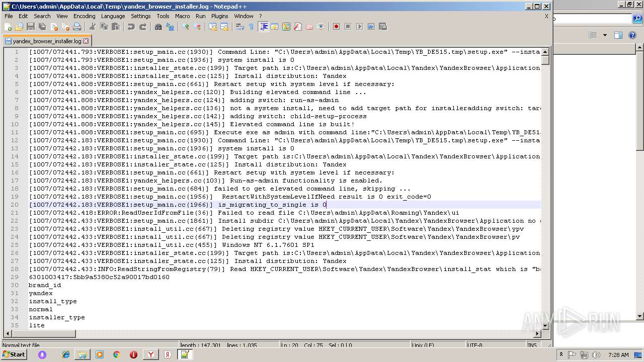Expand the view options dropdown arrow
Viewport: 644px width, 362px height.
pyautogui.click(x=605, y=35)
